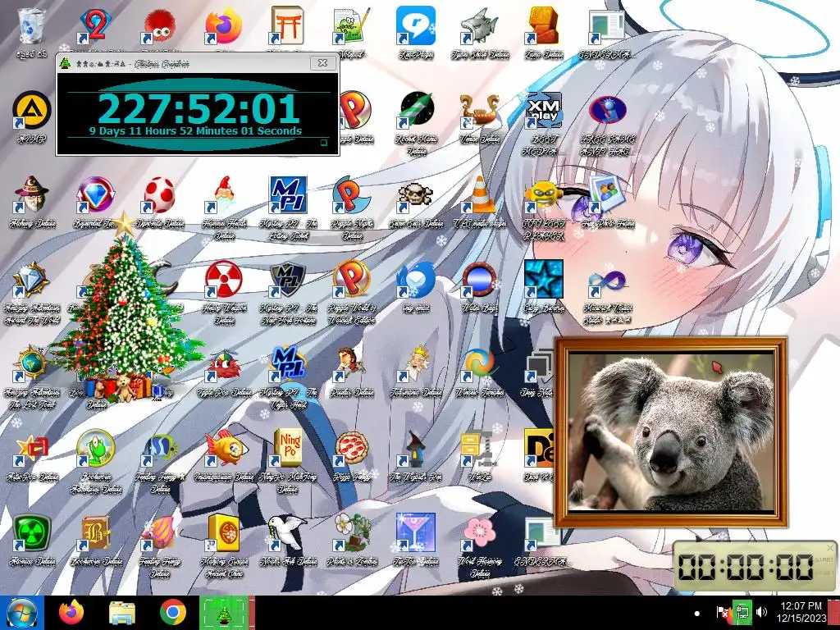Select Heavy Weapon Deluxe icon
Screen dimensions: 840x630
223,279
